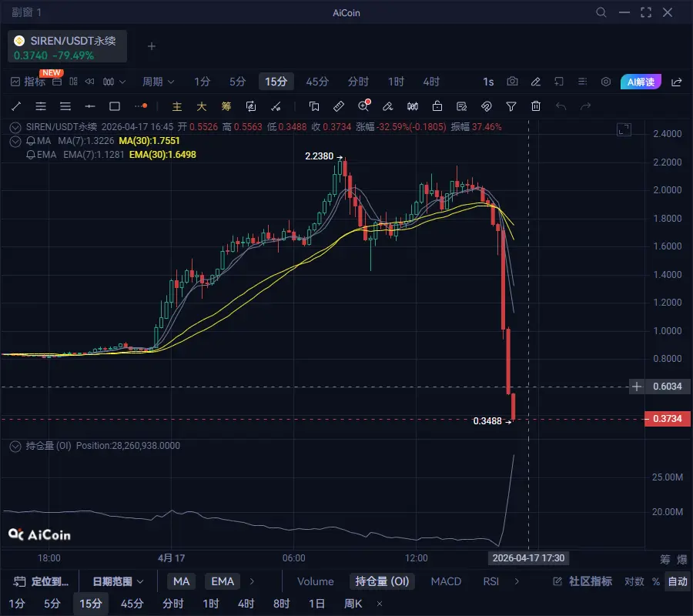Select the 5分 interval in top toolbar
Image resolution: width=693 pixels, height=616 pixels.
(237, 82)
